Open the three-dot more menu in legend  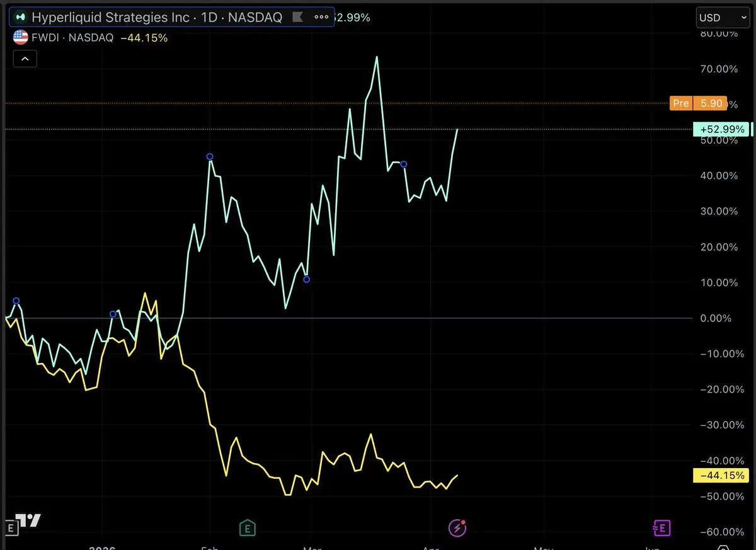tap(321, 18)
